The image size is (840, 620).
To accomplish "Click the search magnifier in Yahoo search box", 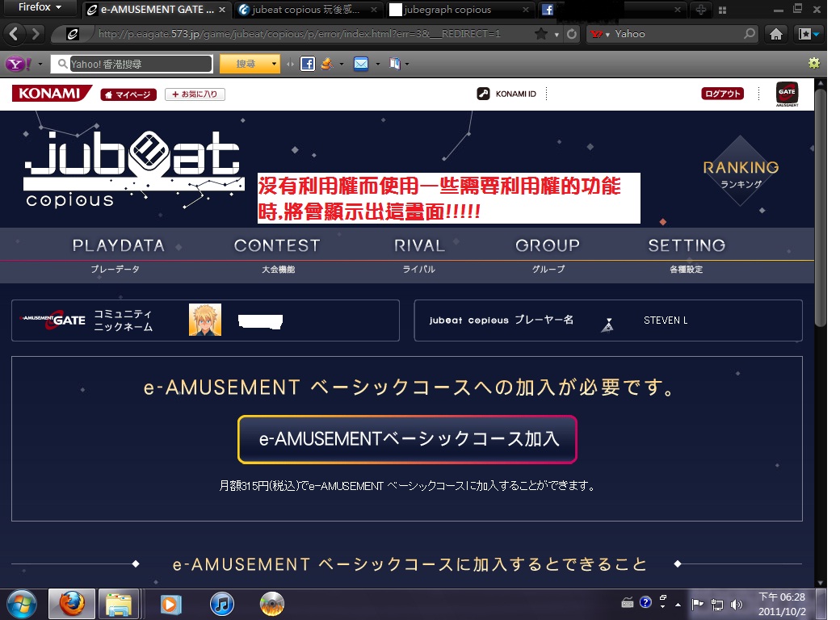I will (x=750, y=34).
